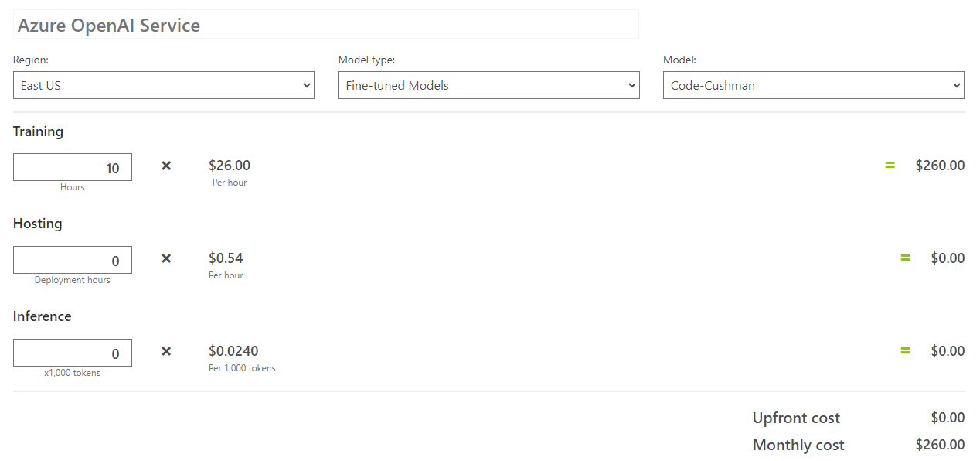Click the Training section heading
Image resolution: width=980 pixels, height=461 pixels.
pyautogui.click(x=38, y=131)
